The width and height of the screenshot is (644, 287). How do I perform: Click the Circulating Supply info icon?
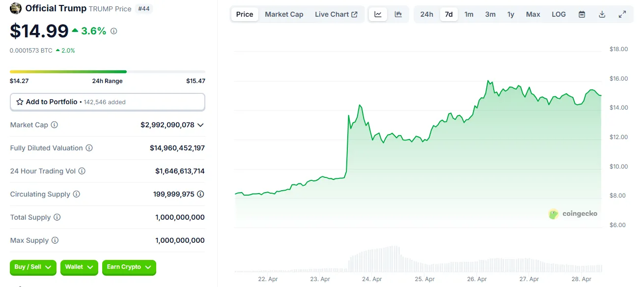(77, 194)
